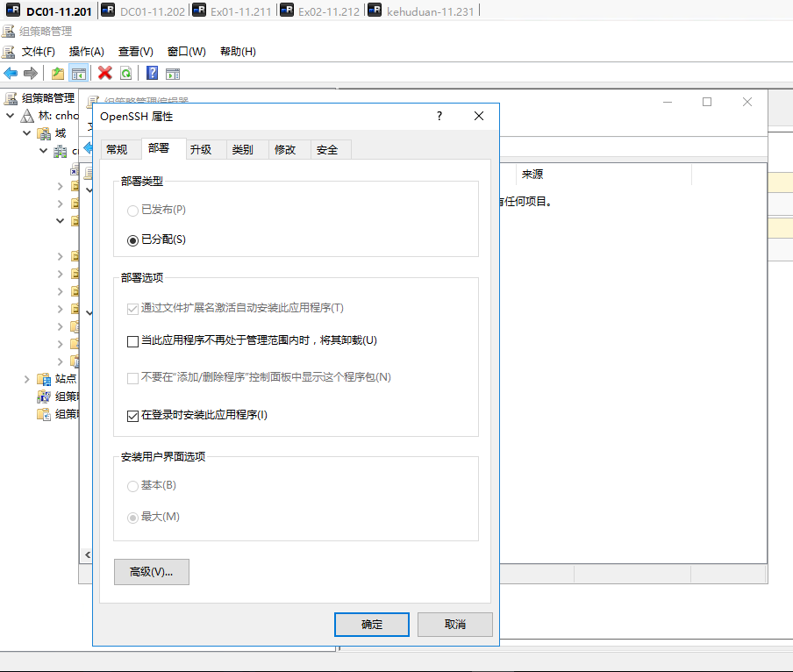Minimize the background 组策略管理编辑器 window

tap(668, 102)
